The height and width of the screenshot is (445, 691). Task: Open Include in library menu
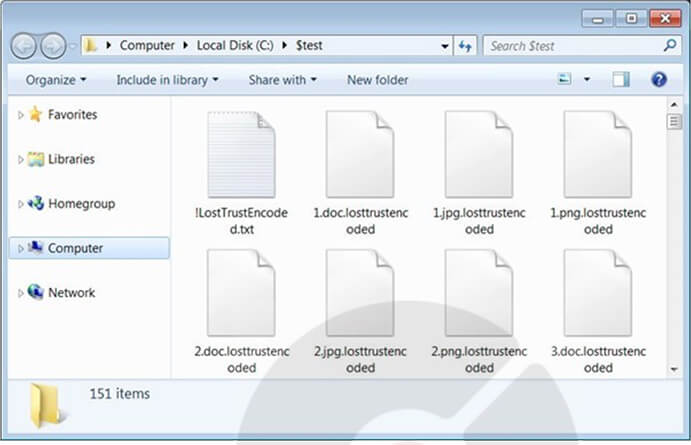coord(167,80)
